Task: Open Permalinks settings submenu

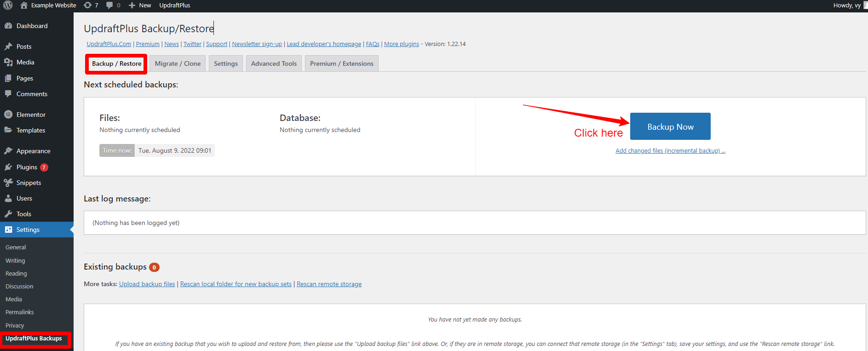Action: click(x=20, y=312)
